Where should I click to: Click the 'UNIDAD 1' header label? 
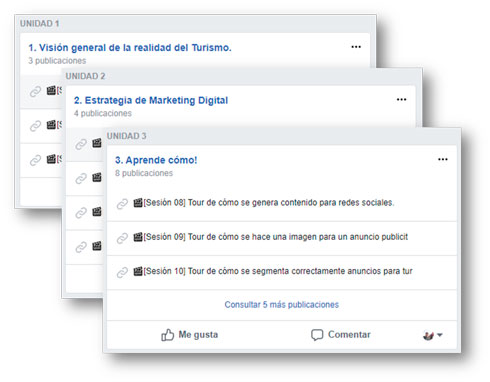click(x=39, y=23)
